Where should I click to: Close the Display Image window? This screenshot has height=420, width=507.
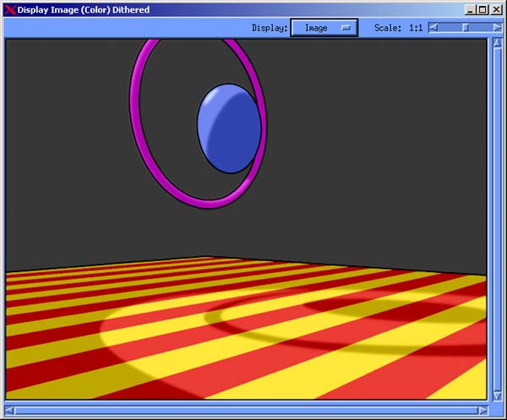496,9
